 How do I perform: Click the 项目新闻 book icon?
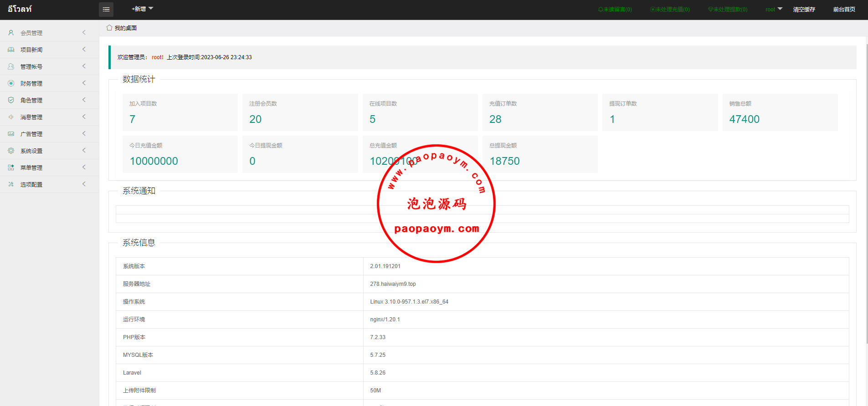[x=11, y=50]
